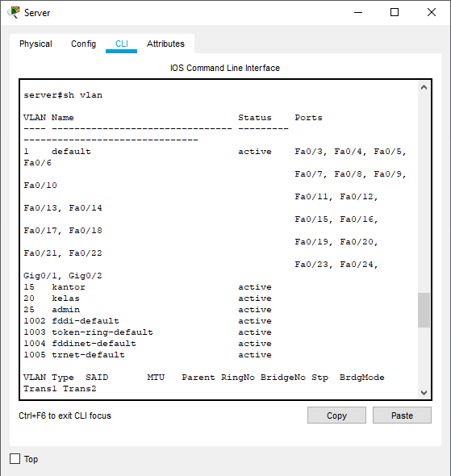Click the Packet Tracer Server window icon
Screen dimensions: 451x476
click(14, 12)
